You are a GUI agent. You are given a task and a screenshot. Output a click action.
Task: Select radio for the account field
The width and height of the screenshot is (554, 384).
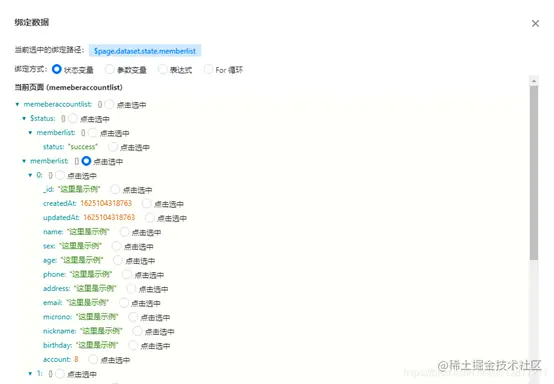(x=93, y=359)
